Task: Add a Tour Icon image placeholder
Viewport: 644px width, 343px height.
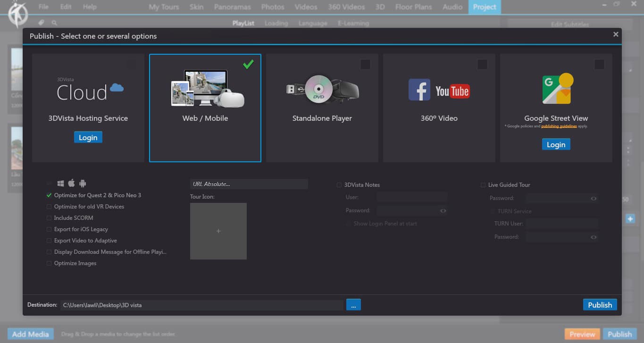Action: tap(218, 231)
